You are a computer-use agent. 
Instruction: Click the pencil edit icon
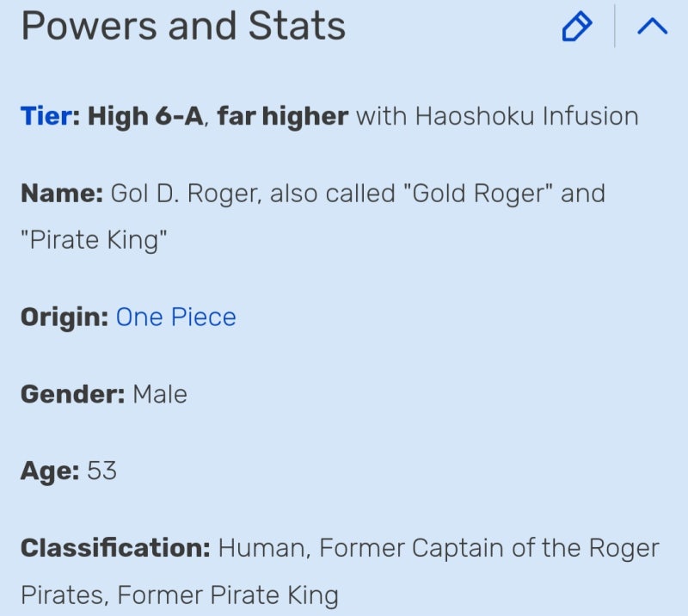click(576, 28)
